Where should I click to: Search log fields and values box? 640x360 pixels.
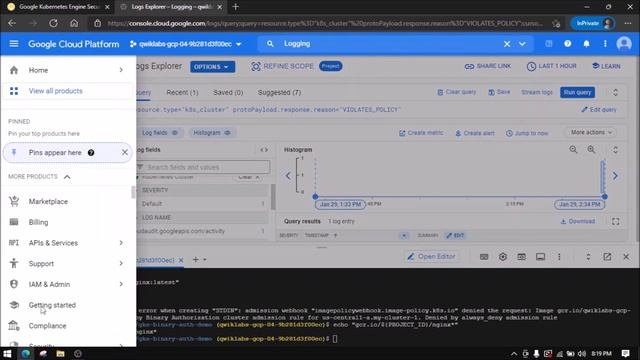(x=204, y=167)
